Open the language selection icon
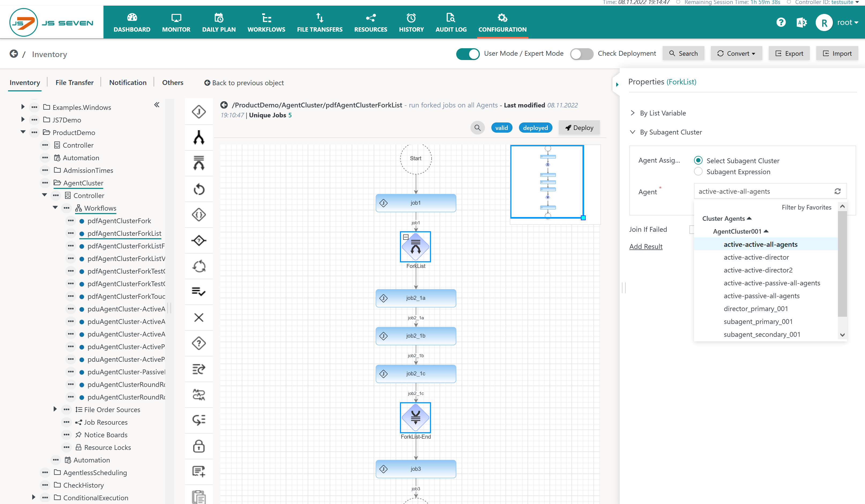 [801, 23]
